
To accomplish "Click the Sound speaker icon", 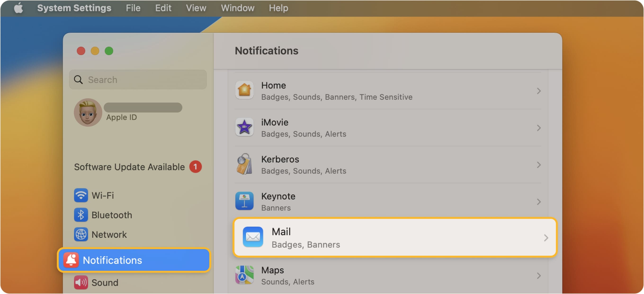I will click(80, 282).
